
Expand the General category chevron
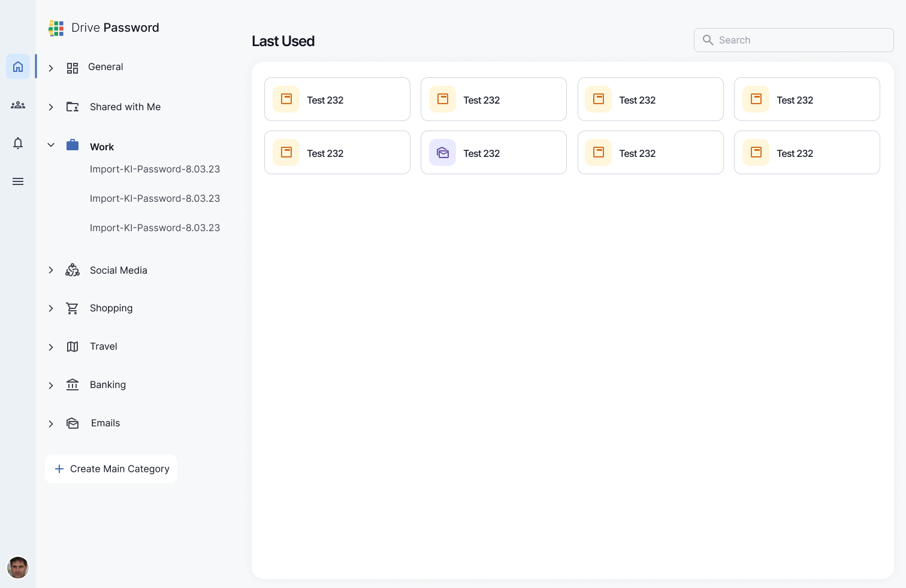51,68
